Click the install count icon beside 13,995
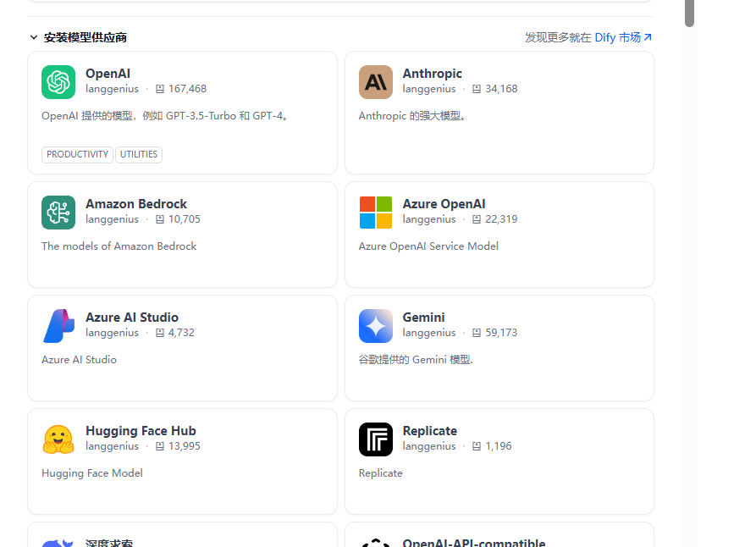This screenshot has width=756, height=547. coord(160,446)
